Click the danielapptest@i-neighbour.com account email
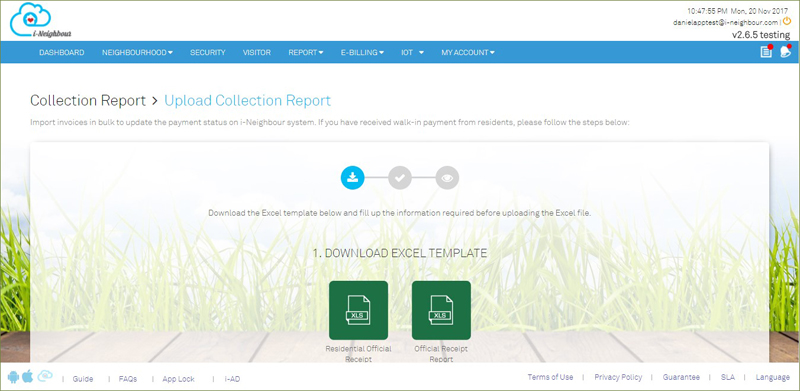 (726, 22)
